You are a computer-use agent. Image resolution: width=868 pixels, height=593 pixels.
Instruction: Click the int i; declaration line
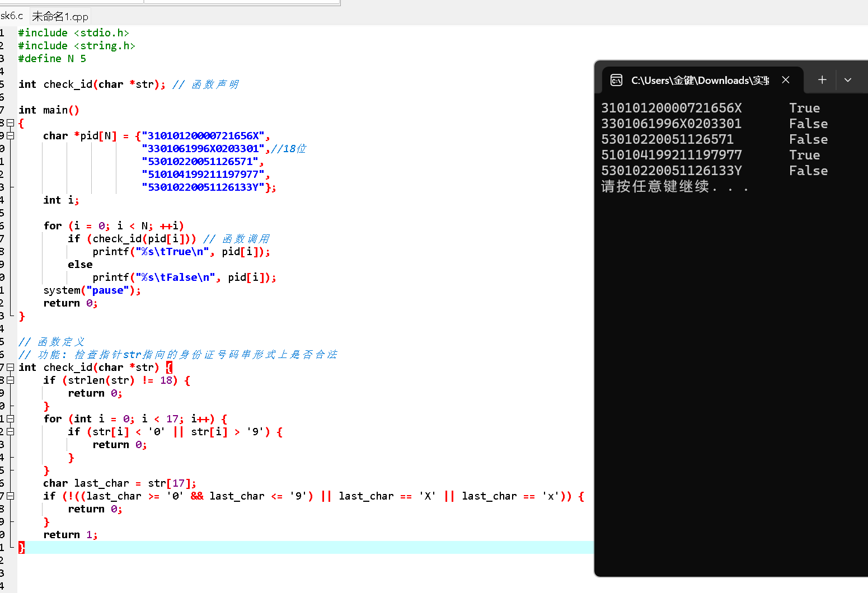coord(61,200)
